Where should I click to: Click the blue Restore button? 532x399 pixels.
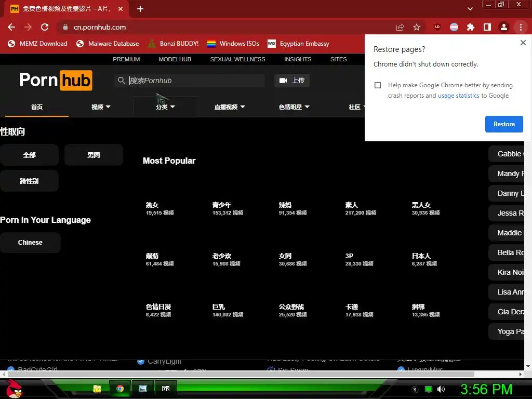coord(504,124)
